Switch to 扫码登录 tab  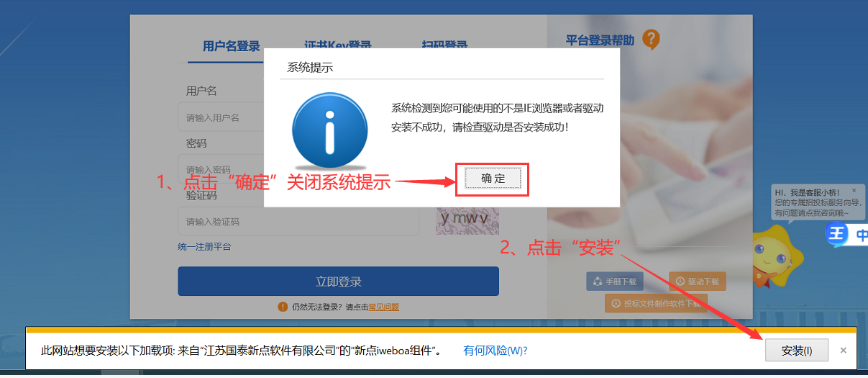444,43
